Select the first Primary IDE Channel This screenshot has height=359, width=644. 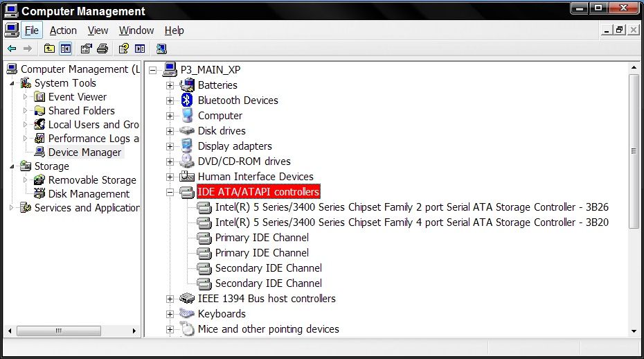(x=262, y=238)
